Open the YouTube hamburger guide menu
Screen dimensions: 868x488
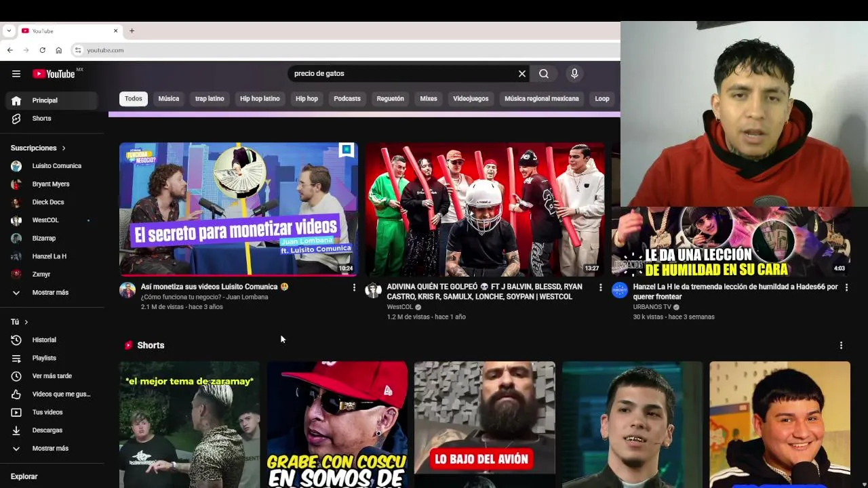[x=16, y=74]
